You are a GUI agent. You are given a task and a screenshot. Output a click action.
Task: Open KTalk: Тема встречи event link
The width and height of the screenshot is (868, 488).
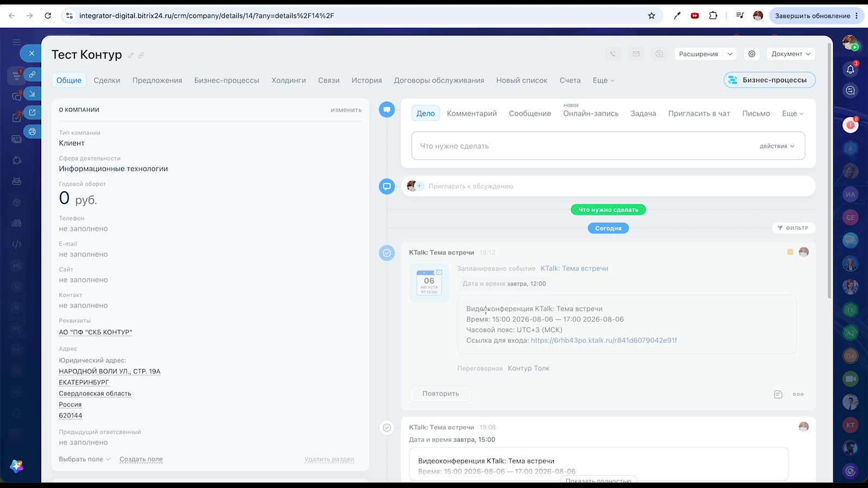coord(574,268)
